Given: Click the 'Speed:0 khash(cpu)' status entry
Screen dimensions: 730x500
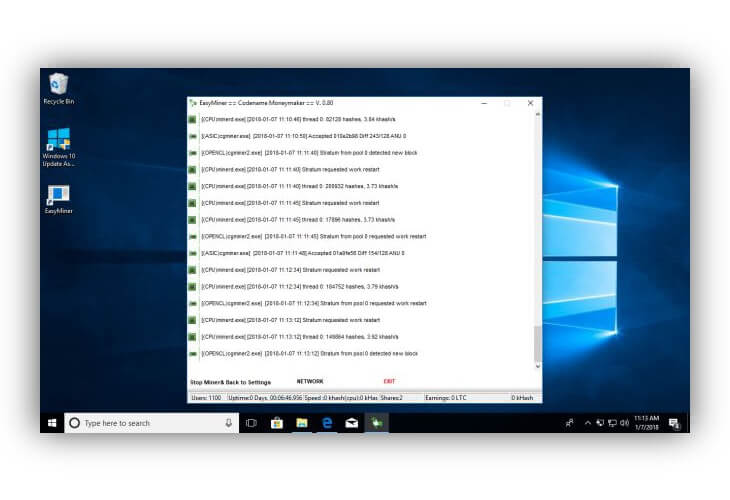Looking at the screenshot, I should (x=341, y=398).
